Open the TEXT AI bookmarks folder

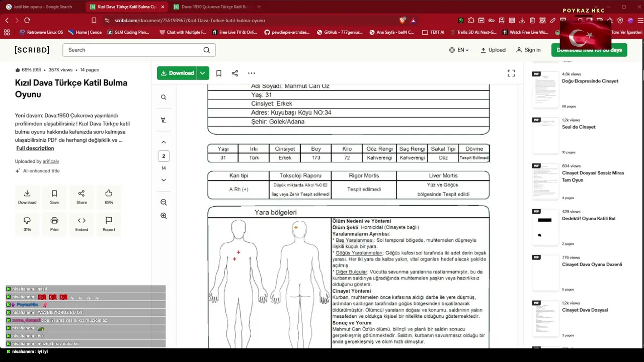tap(433, 32)
